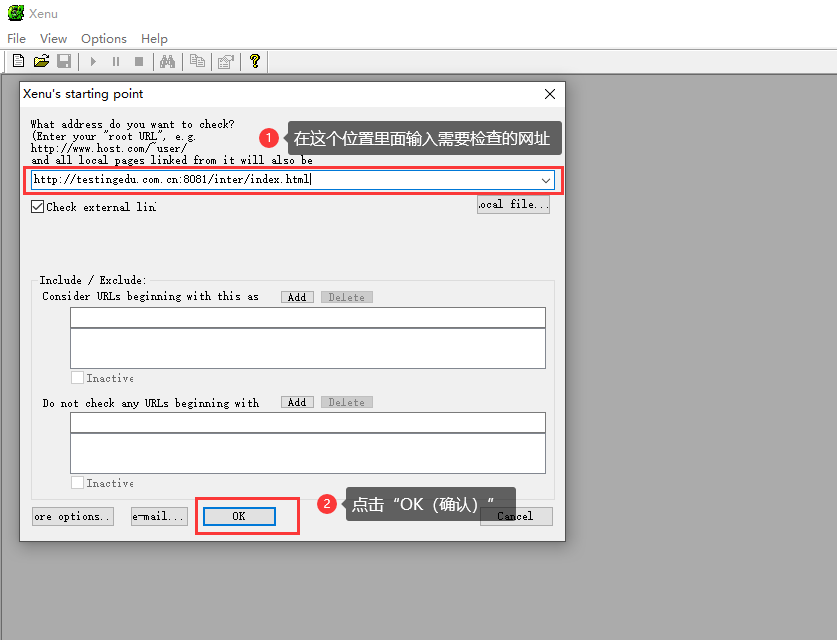Toggle the Inactive checkbox under Consider URLs
837x640 pixels.
click(77, 378)
